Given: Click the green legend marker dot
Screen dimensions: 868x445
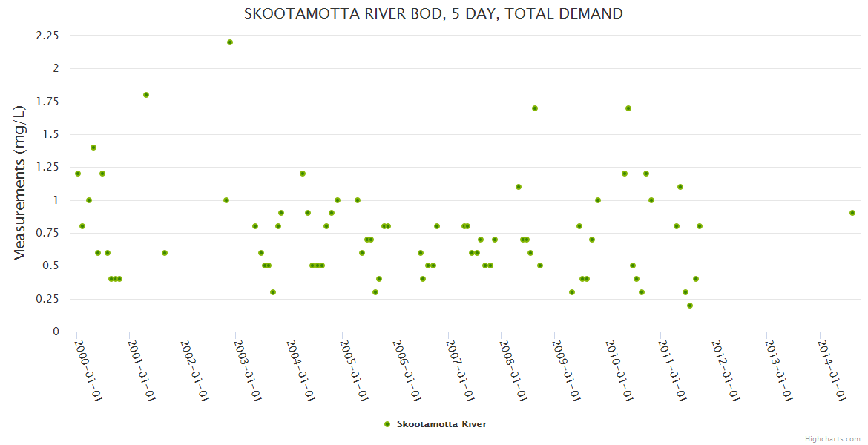Looking at the screenshot, I should coord(386,424).
